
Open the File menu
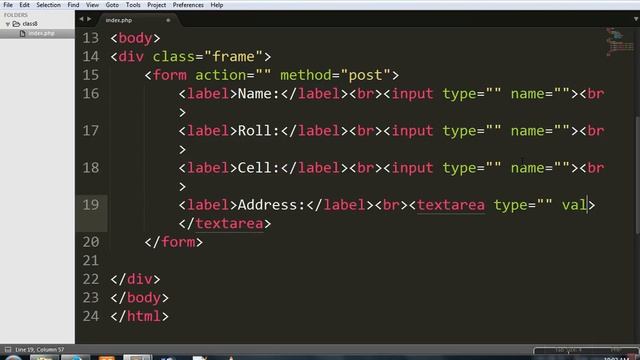click(8, 5)
